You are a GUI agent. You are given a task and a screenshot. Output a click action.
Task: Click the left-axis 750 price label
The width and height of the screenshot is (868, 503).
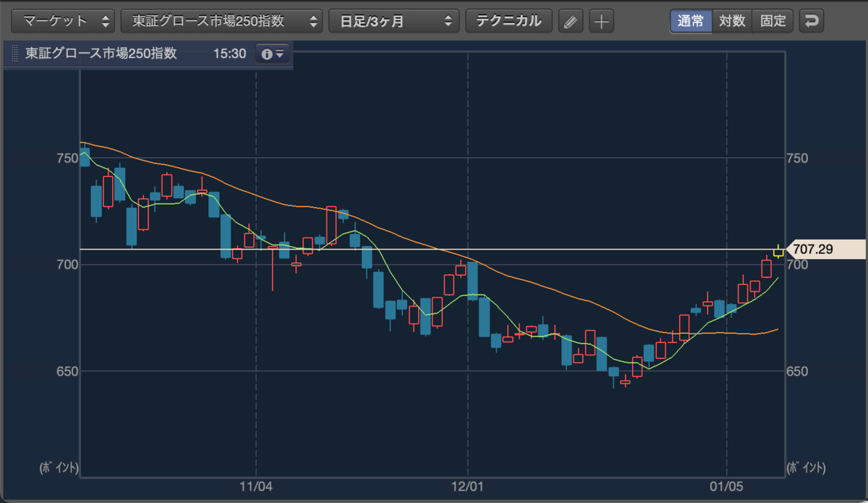pyautogui.click(x=68, y=158)
